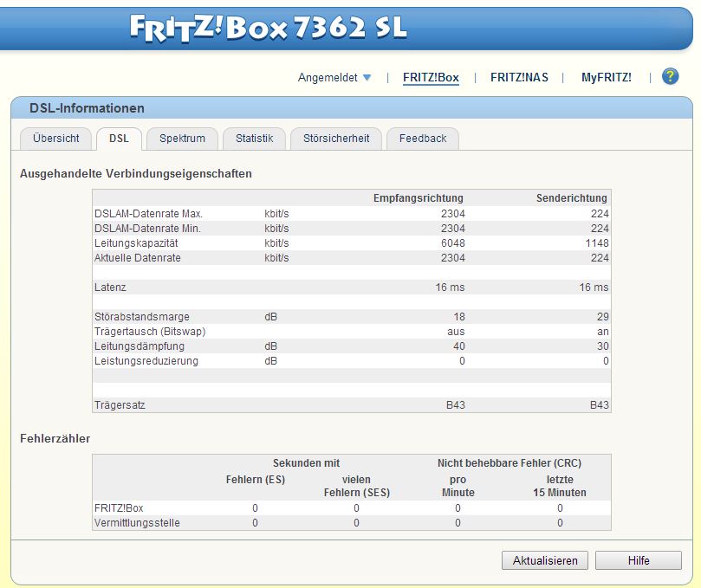Open the Störsicherheit tab

click(x=336, y=139)
